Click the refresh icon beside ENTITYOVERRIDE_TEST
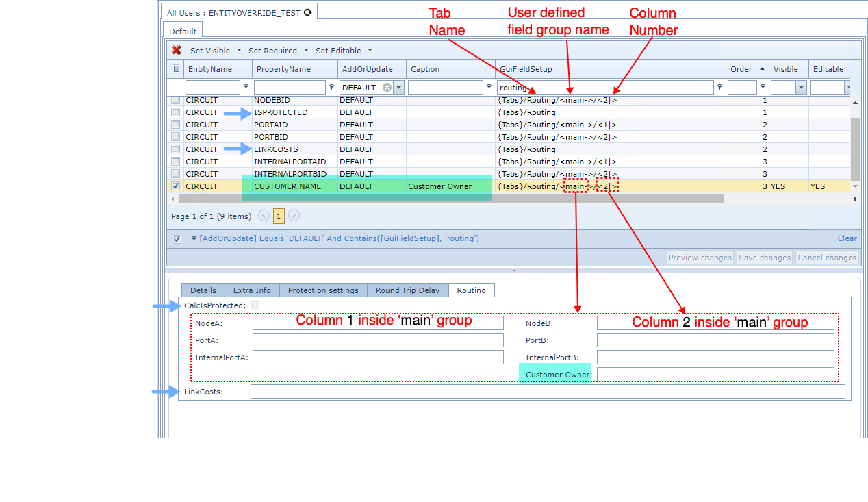This screenshot has height=502, width=868. (x=308, y=12)
